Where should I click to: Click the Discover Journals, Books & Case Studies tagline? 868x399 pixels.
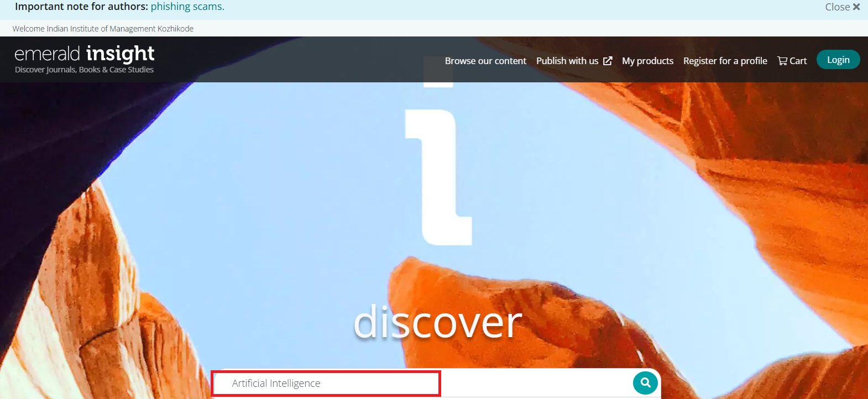point(84,70)
